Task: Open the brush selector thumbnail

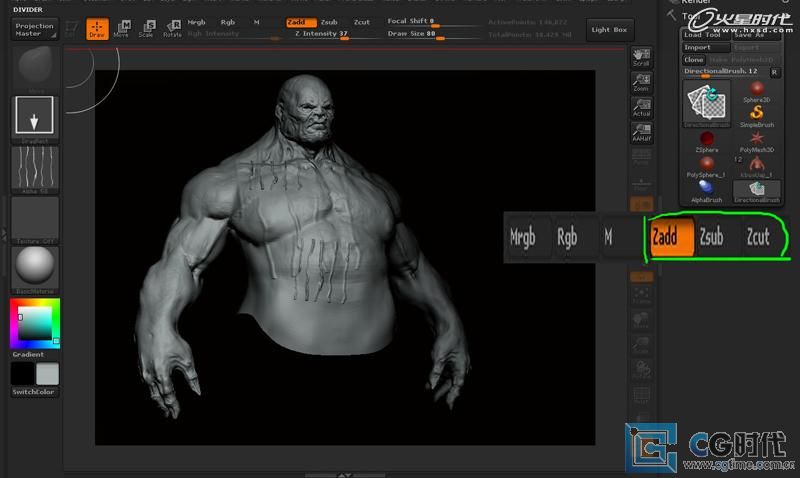Action: (35, 70)
